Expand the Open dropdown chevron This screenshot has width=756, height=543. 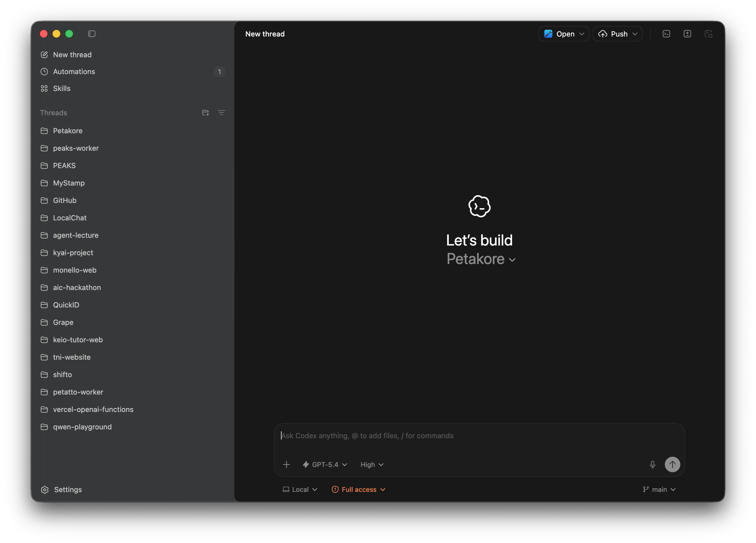pyautogui.click(x=582, y=34)
